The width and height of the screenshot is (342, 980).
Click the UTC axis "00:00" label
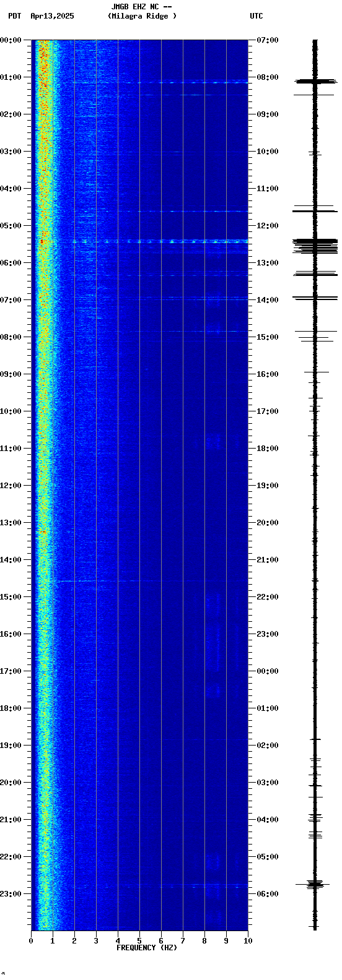coord(268,671)
